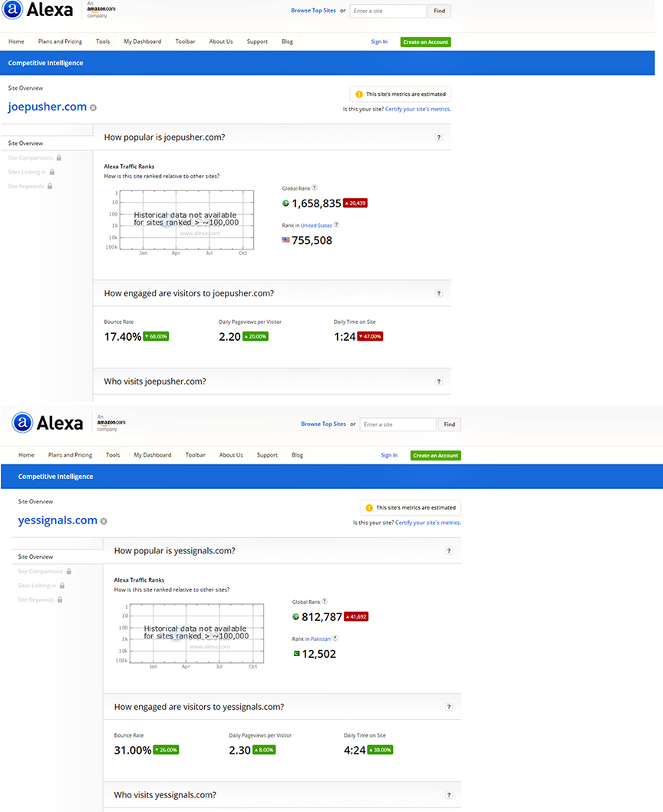Viewport: 663px width, 812px height.
Task: Click the Find button in the joepusher.com page header
Action: click(439, 11)
